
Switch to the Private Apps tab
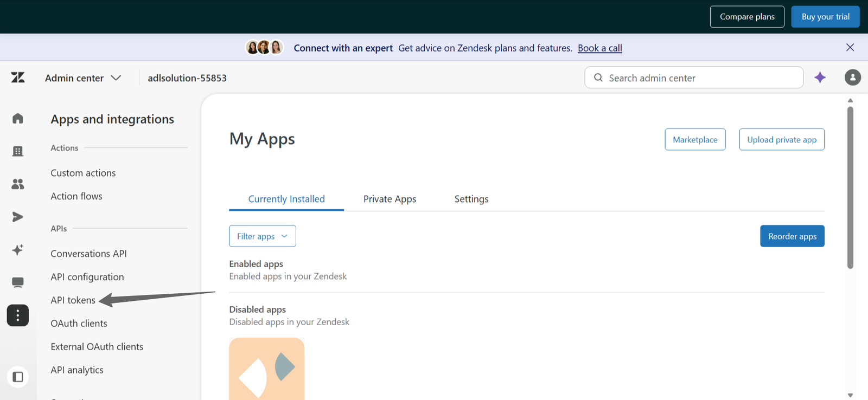pos(390,199)
